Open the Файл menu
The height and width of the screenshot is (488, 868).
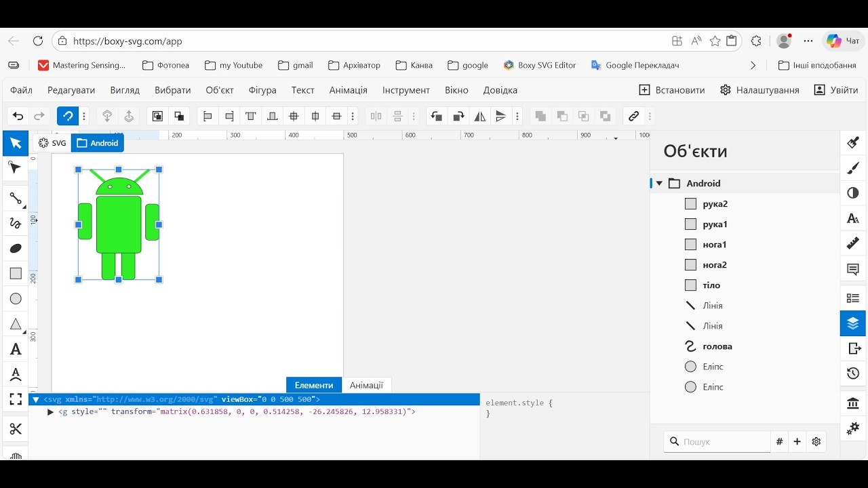[x=22, y=90]
